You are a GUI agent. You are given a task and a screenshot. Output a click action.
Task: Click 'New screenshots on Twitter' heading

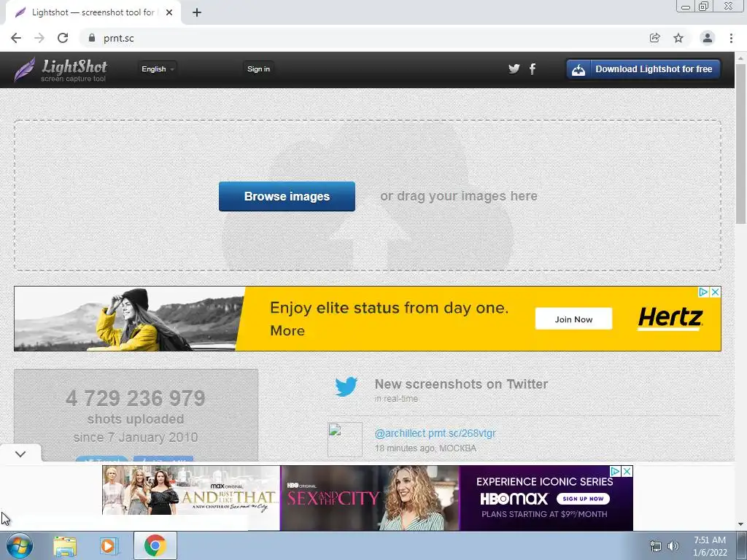[x=461, y=384]
